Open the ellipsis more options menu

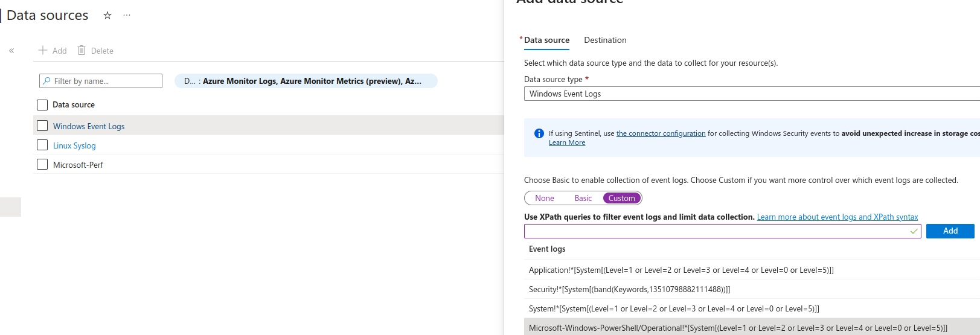click(x=127, y=16)
